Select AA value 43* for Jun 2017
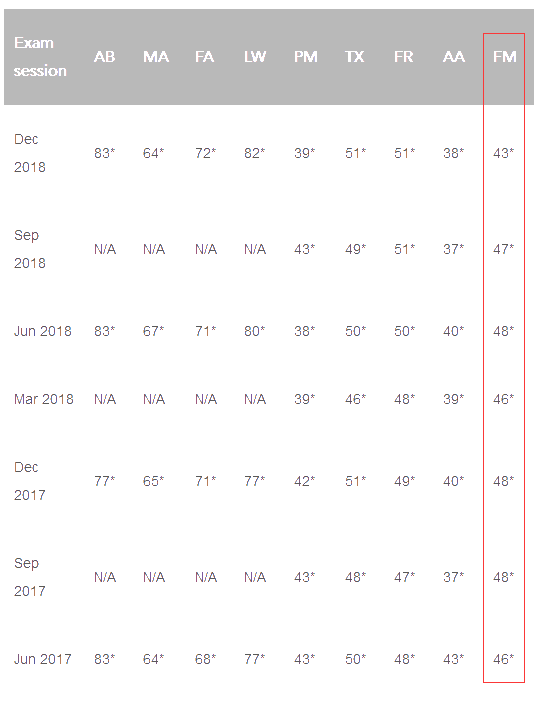543x710 pixels. click(x=453, y=659)
